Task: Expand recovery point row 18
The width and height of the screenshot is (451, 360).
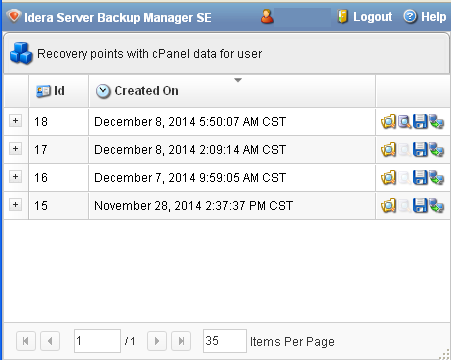Action: [x=15, y=121]
